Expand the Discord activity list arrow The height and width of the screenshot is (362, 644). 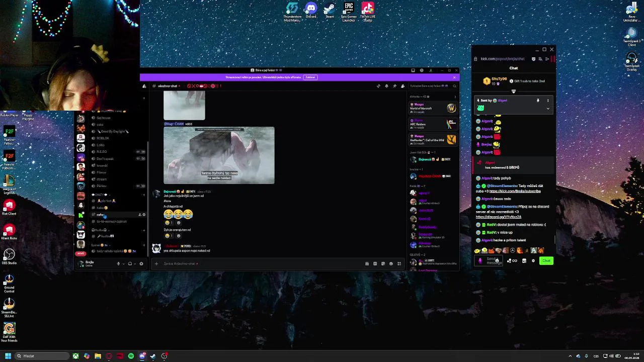point(455,97)
